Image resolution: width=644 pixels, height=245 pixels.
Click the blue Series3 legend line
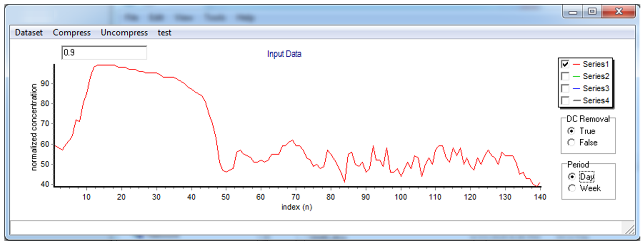pyautogui.click(x=576, y=89)
